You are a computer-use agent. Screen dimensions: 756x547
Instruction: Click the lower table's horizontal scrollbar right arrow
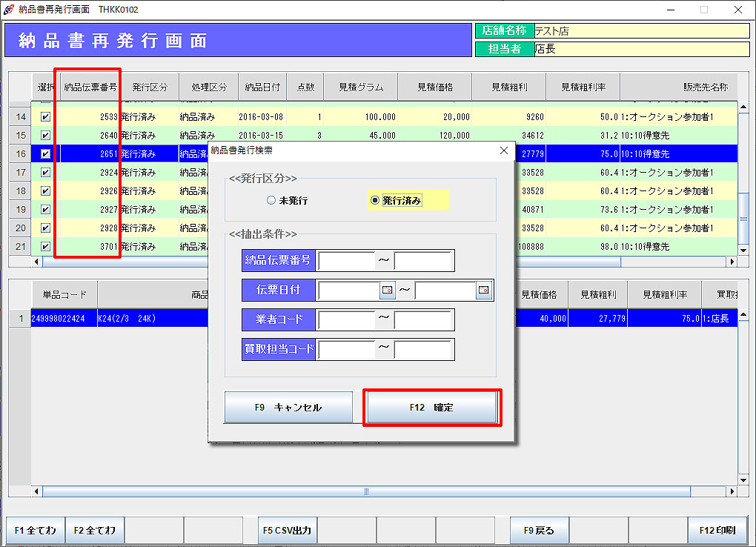[732, 492]
